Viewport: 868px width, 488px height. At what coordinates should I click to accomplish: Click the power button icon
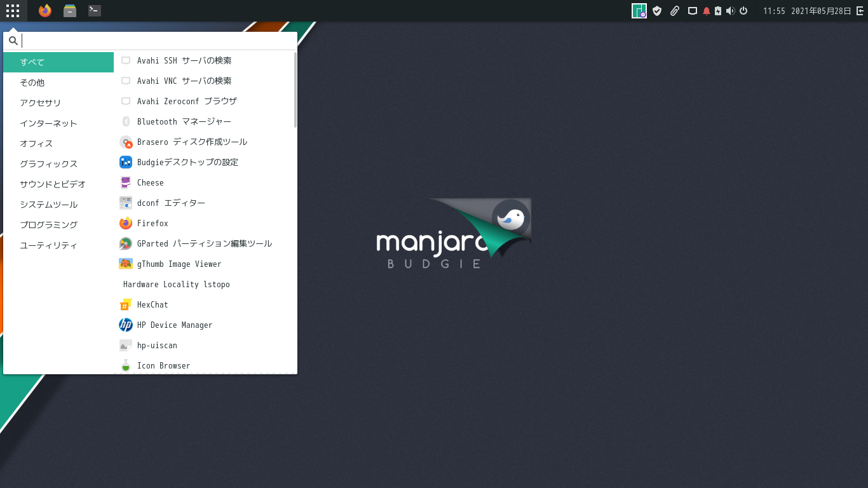click(743, 11)
